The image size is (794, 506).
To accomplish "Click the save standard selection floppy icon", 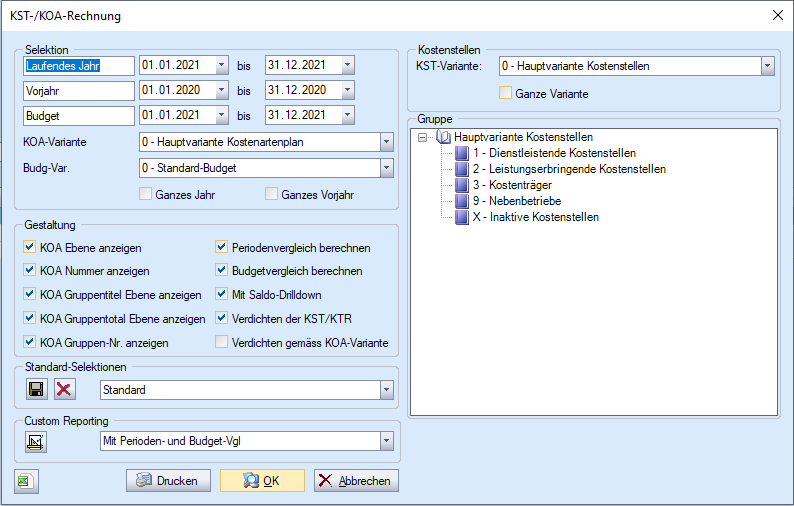I will coord(36,388).
